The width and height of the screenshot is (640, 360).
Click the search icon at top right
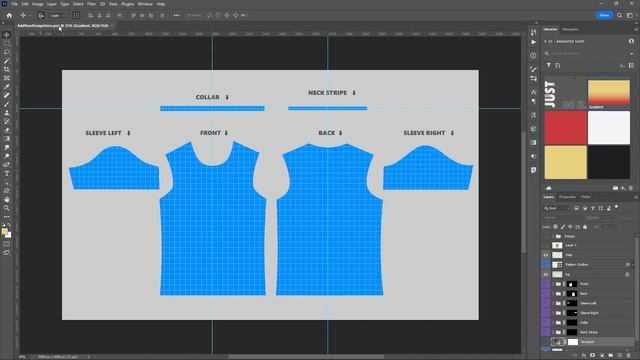point(620,16)
